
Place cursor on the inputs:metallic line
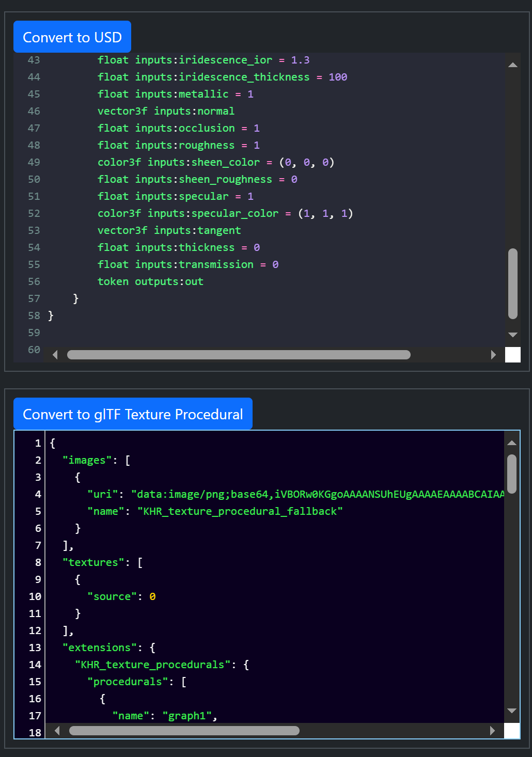pos(176,94)
